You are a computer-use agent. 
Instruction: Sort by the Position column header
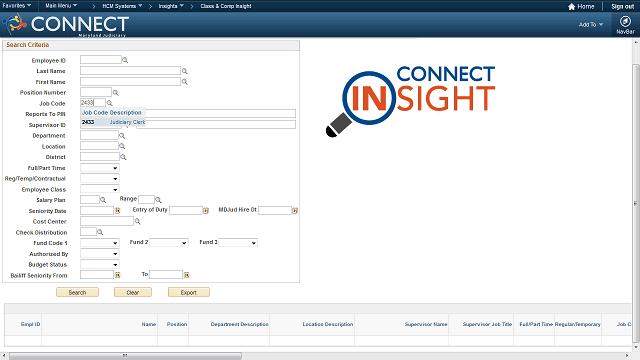(177, 324)
